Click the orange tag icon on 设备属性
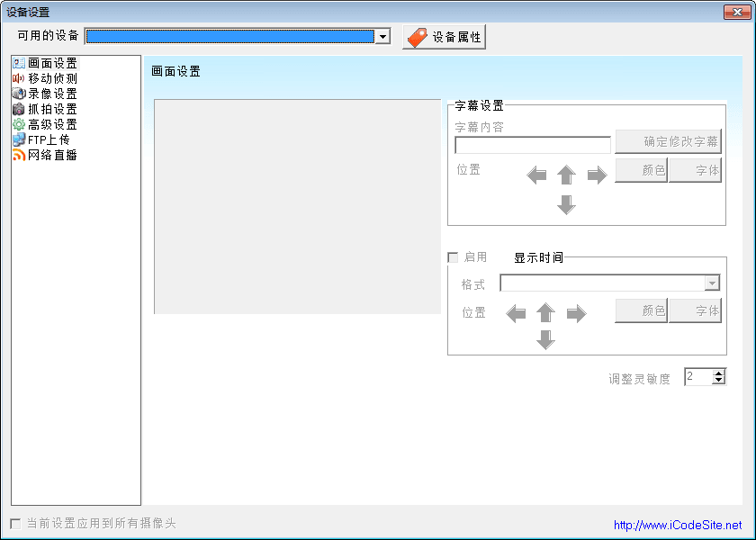This screenshot has width=756, height=540. [x=418, y=37]
